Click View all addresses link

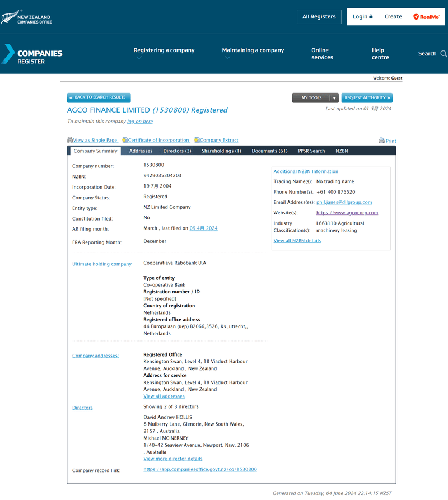[x=164, y=396]
